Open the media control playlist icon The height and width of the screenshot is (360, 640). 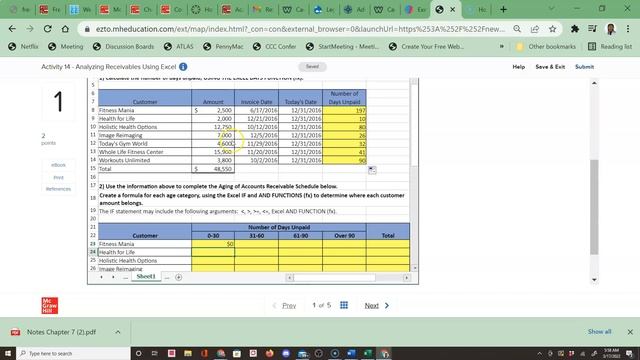click(592, 29)
